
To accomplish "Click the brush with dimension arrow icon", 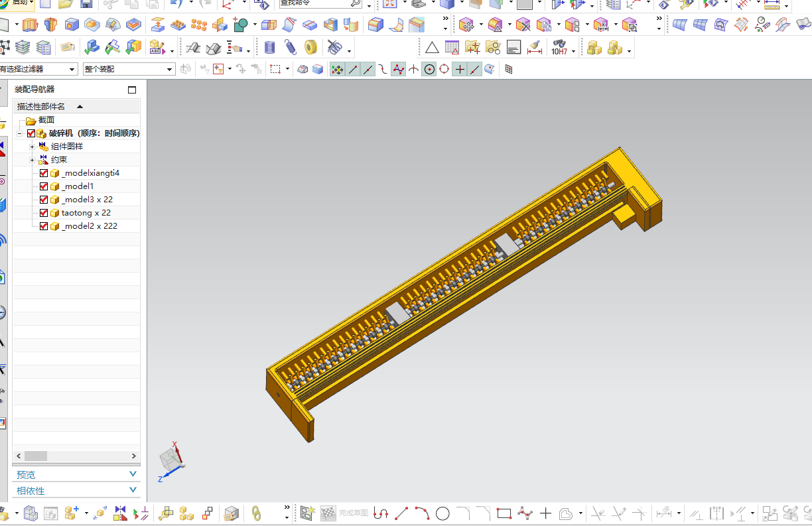I will 535,48.
